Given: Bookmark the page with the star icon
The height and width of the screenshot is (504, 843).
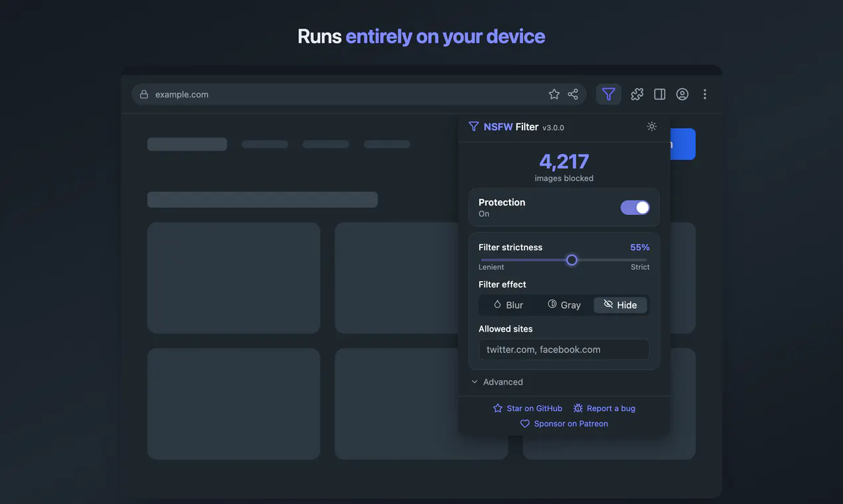Looking at the screenshot, I should pos(554,94).
